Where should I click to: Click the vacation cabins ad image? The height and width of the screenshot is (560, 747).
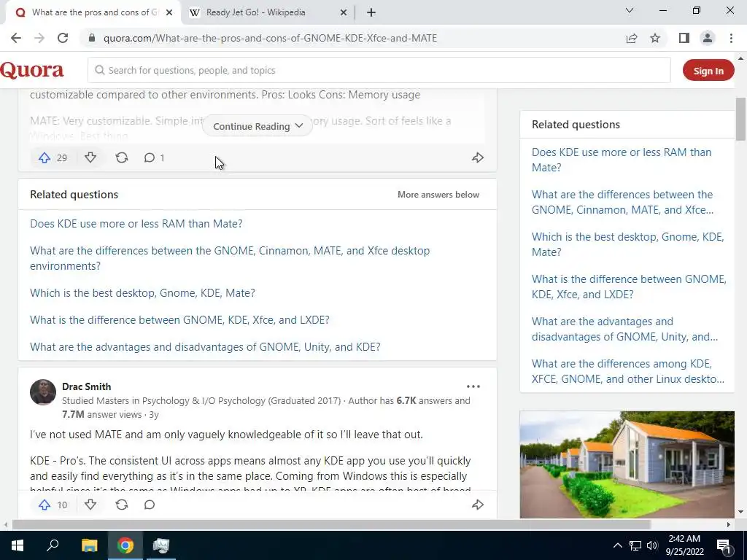627,464
